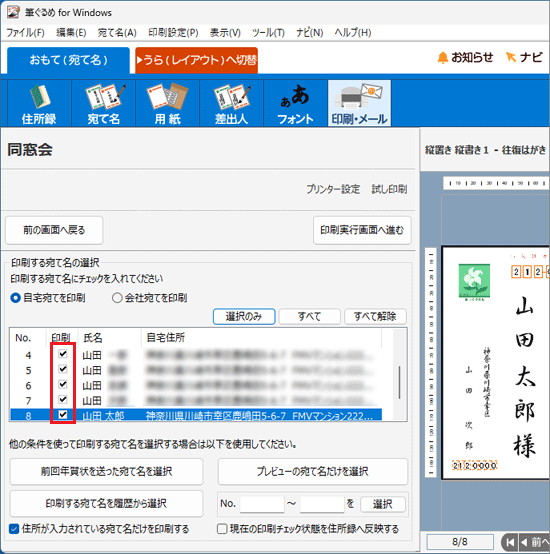Viewport: 550px width, 554px height.
Task: Click the 8/8 record counter field
Action: (x=460, y=542)
